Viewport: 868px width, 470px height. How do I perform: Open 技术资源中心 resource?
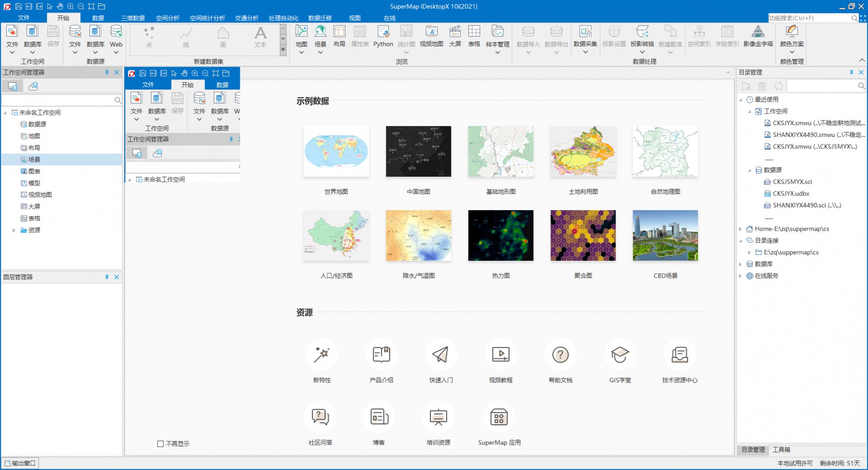point(680,354)
